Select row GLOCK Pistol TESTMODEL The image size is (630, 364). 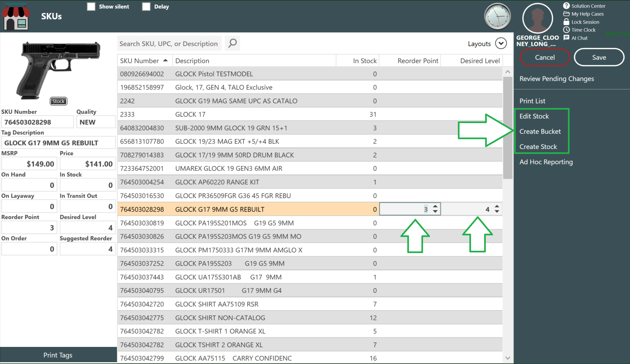(310, 74)
